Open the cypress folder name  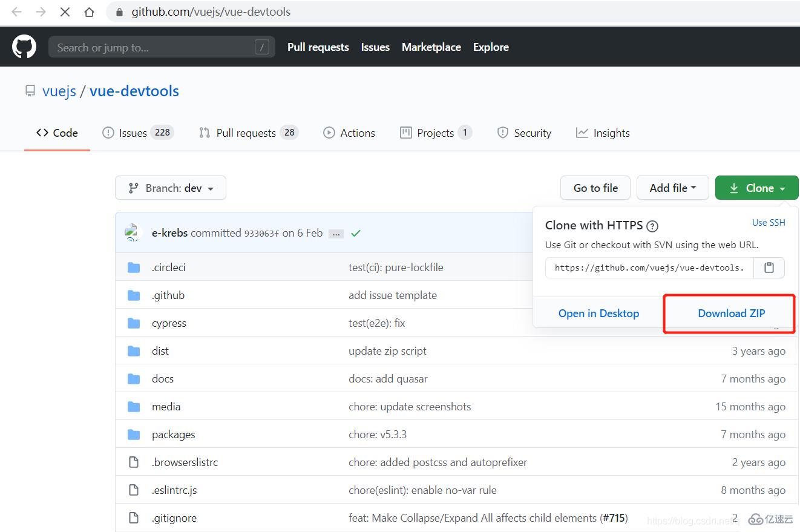point(169,323)
